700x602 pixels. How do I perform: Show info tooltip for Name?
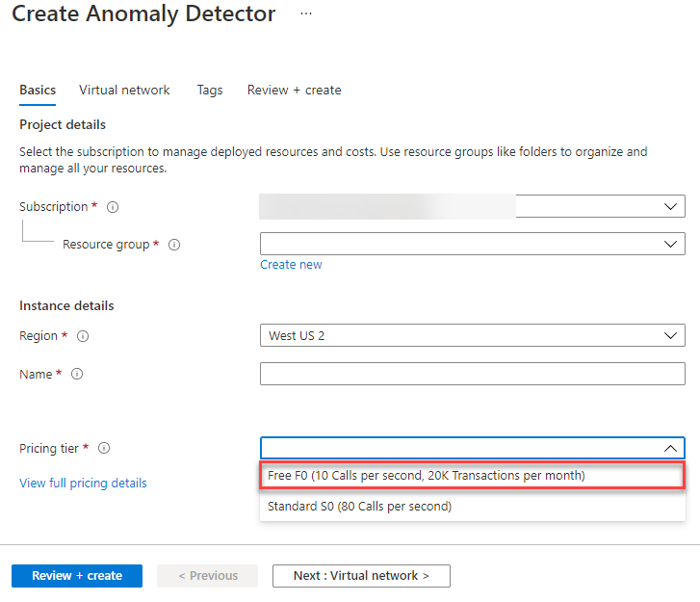tap(77, 374)
